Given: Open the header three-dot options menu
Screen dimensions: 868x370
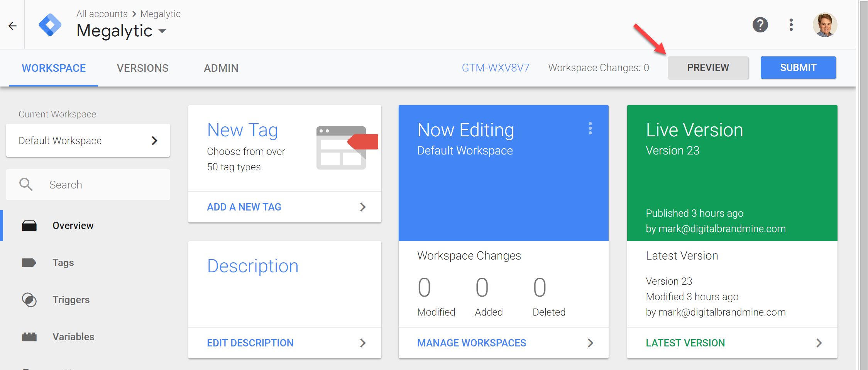Looking at the screenshot, I should (x=791, y=25).
